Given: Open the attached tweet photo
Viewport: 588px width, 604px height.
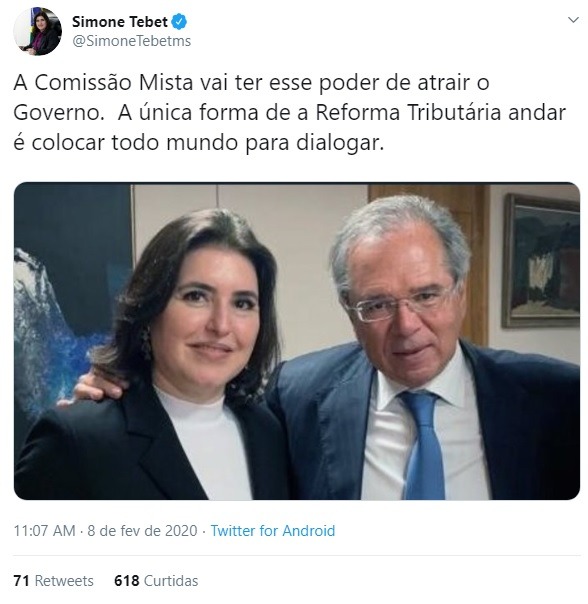Looking at the screenshot, I should point(297,341).
